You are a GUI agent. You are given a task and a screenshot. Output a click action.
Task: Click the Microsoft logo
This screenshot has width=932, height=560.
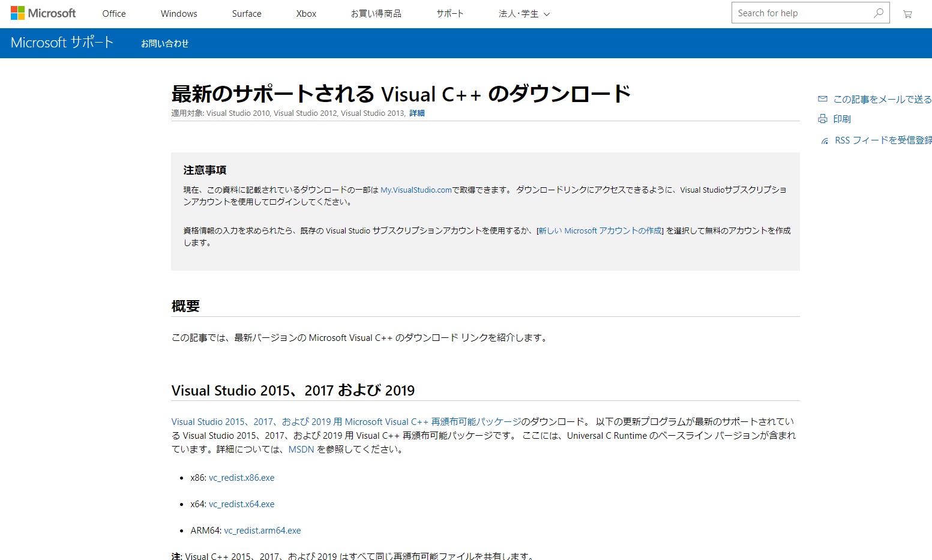click(43, 13)
